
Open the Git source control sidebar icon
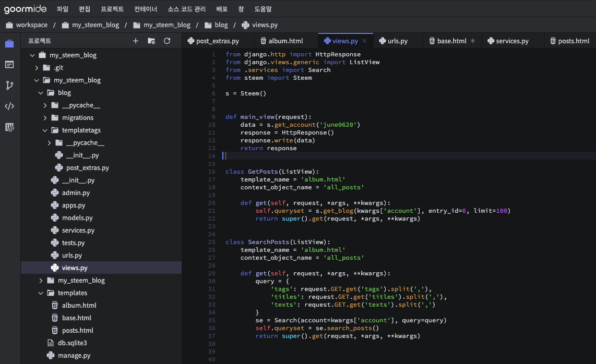coord(9,86)
